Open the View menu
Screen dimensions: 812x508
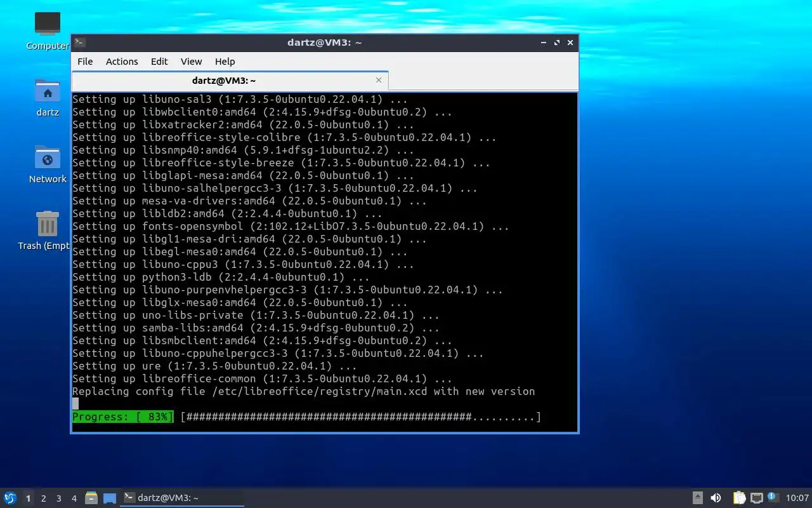click(x=191, y=62)
